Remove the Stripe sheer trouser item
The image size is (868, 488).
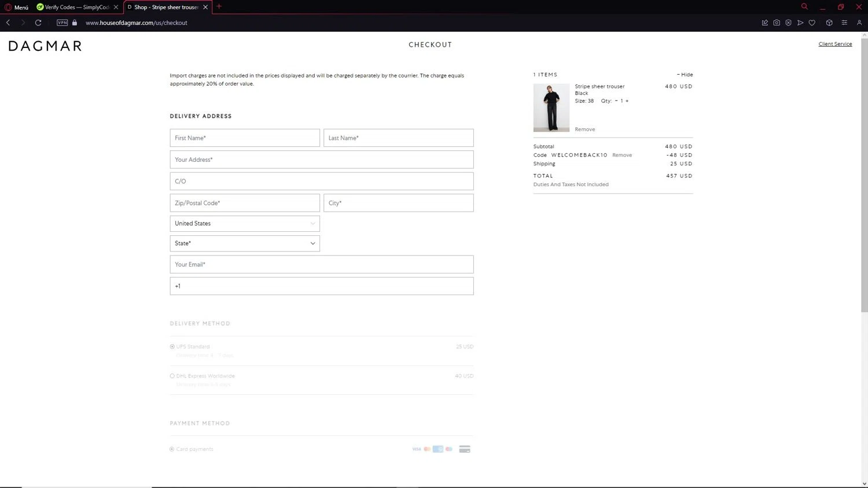[x=585, y=130]
